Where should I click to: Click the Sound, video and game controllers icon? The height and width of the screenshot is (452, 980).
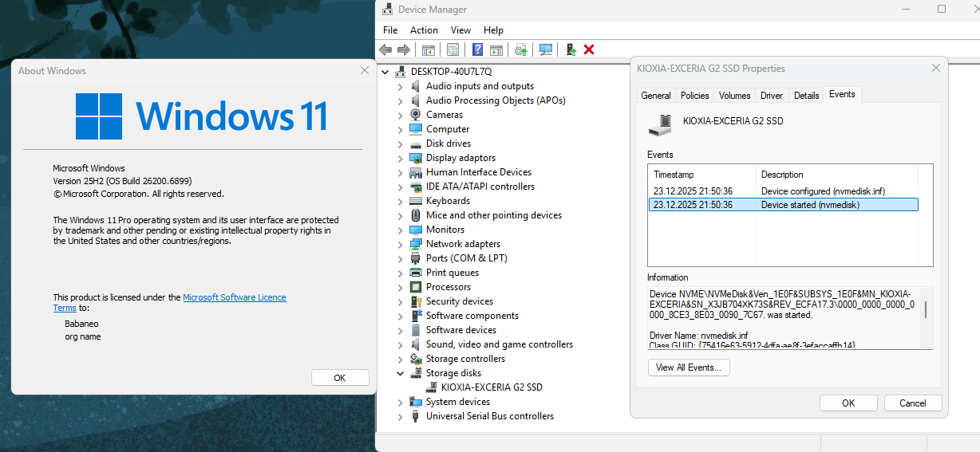point(416,344)
